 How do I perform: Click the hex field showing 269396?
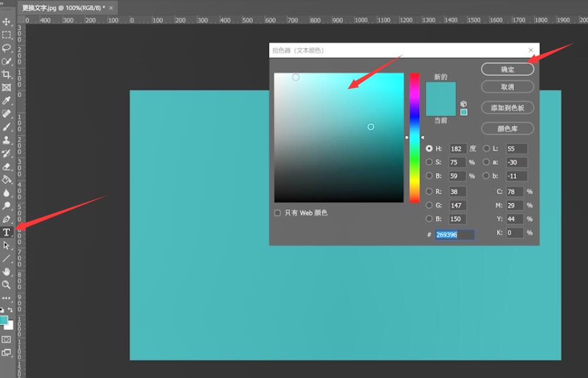[455, 235]
